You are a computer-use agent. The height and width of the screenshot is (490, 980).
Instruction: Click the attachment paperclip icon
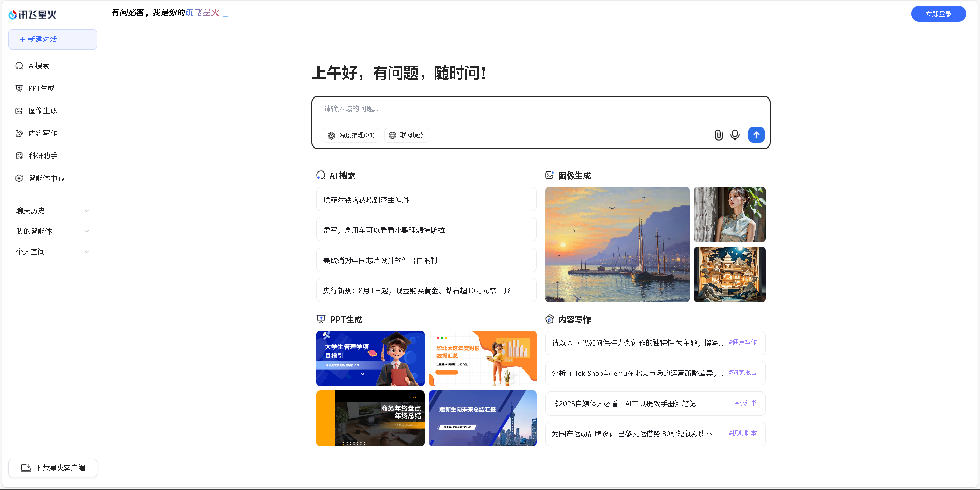click(x=718, y=135)
